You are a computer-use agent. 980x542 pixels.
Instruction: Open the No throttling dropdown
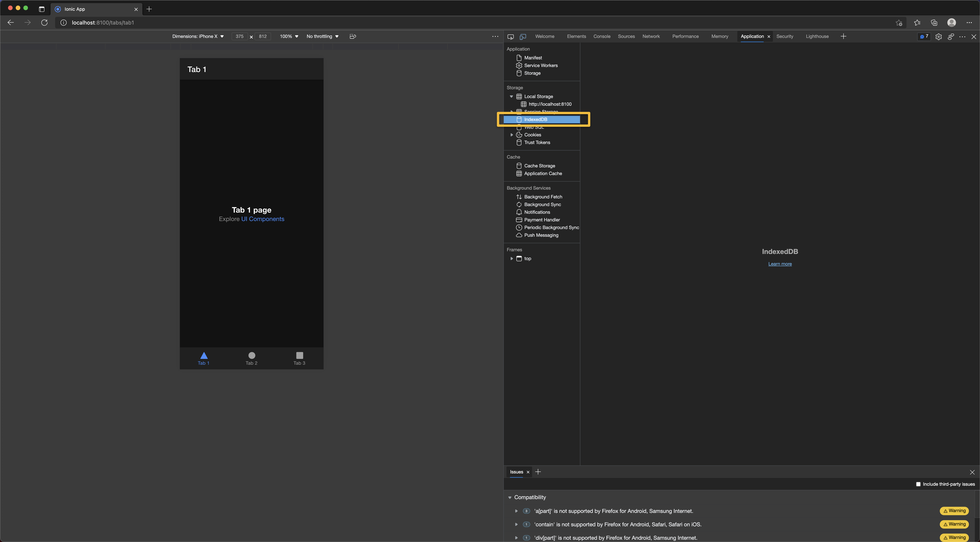pyautogui.click(x=322, y=37)
